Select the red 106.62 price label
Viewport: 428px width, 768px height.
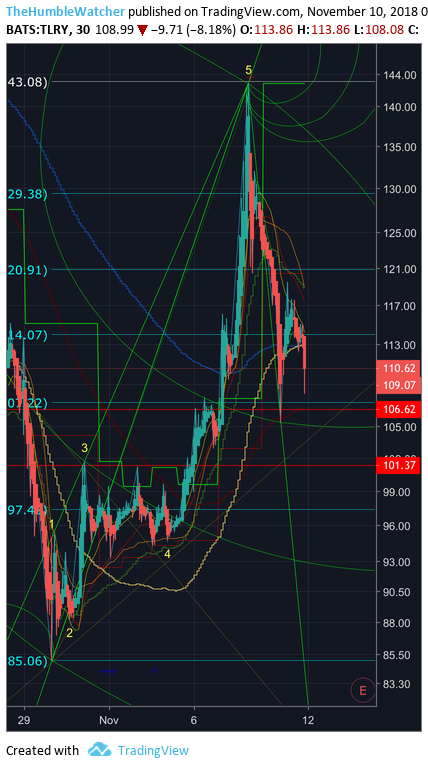coord(399,409)
